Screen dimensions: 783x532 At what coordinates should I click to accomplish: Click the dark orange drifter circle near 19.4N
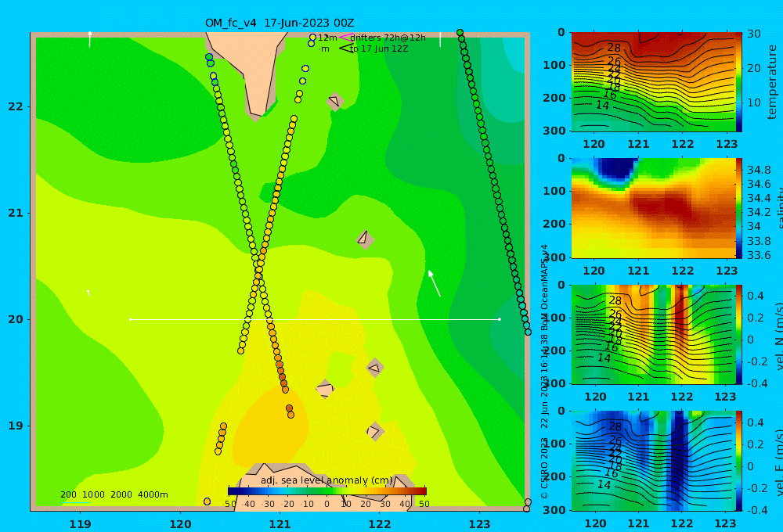pyautogui.click(x=284, y=383)
